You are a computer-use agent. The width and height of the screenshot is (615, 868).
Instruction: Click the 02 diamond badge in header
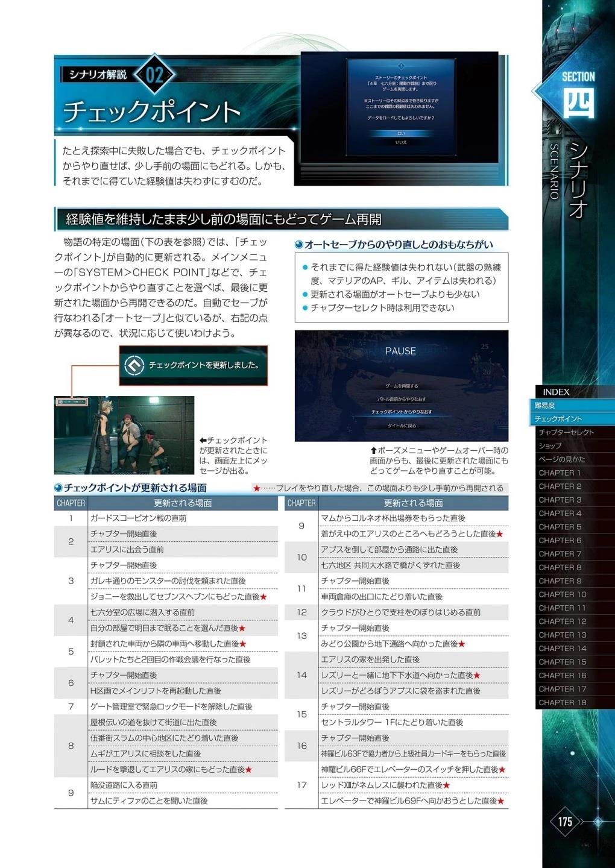(x=155, y=74)
